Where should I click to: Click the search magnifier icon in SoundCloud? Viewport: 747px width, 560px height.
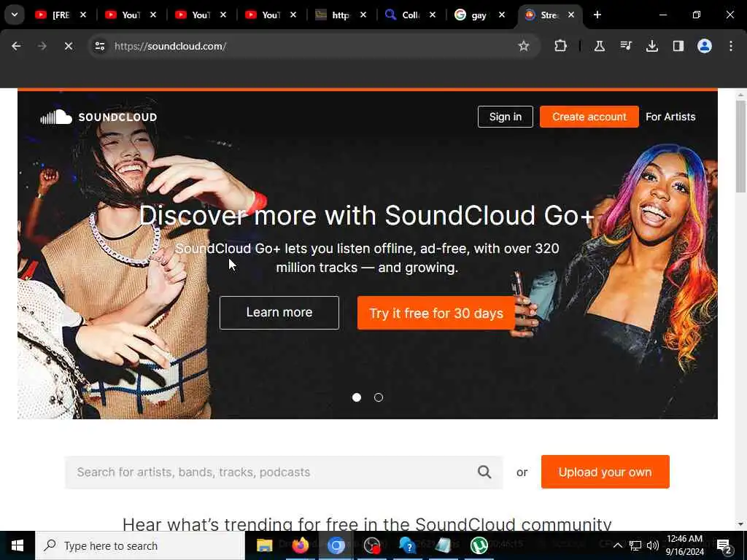484,472
